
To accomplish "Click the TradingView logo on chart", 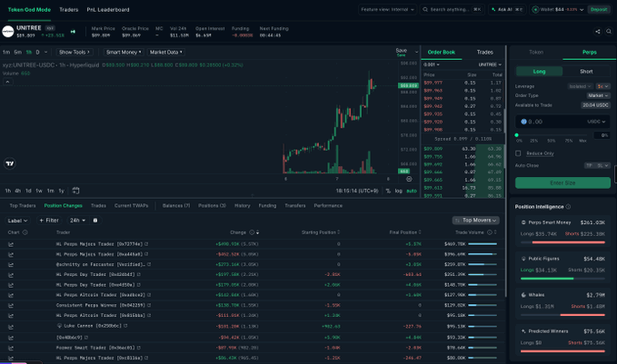I will click(x=10, y=163).
